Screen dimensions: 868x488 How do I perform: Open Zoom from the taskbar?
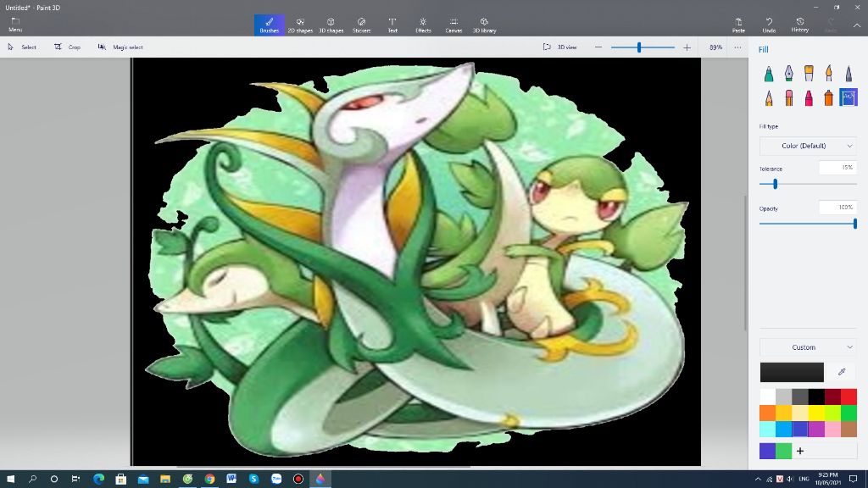276,479
